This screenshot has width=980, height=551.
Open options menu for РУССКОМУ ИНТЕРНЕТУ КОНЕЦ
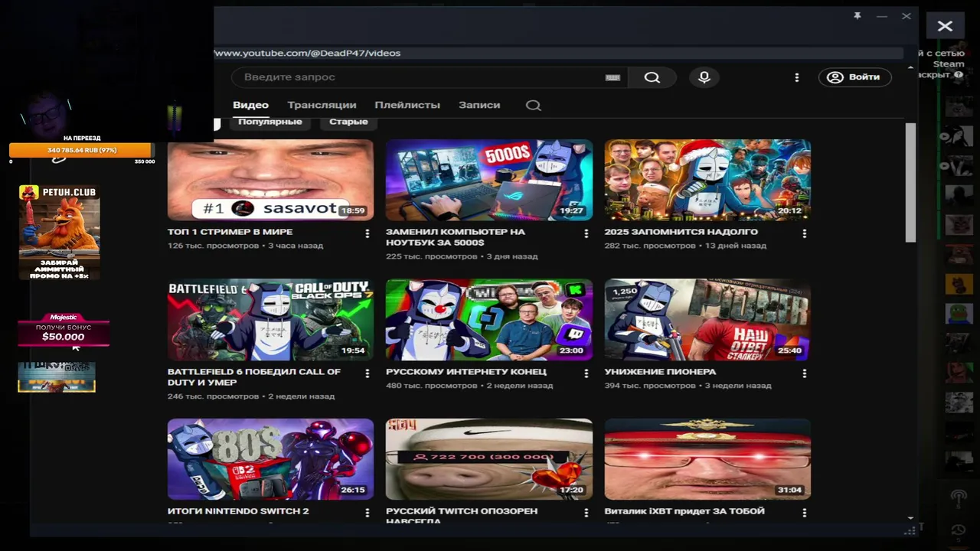pos(586,373)
